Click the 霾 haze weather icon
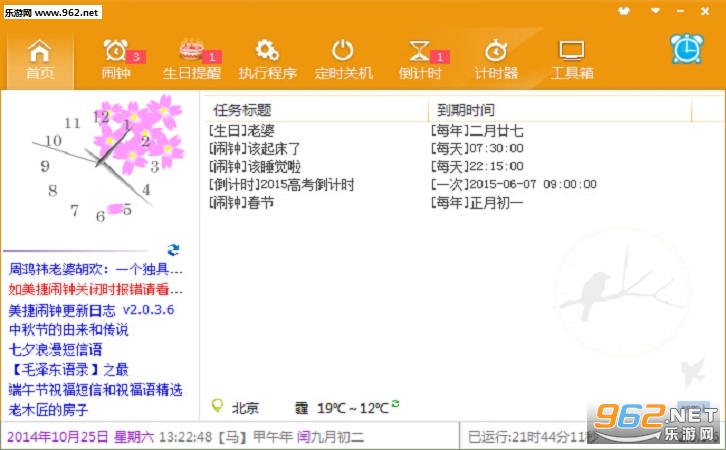The image size is (726, 450). [301, 408]
